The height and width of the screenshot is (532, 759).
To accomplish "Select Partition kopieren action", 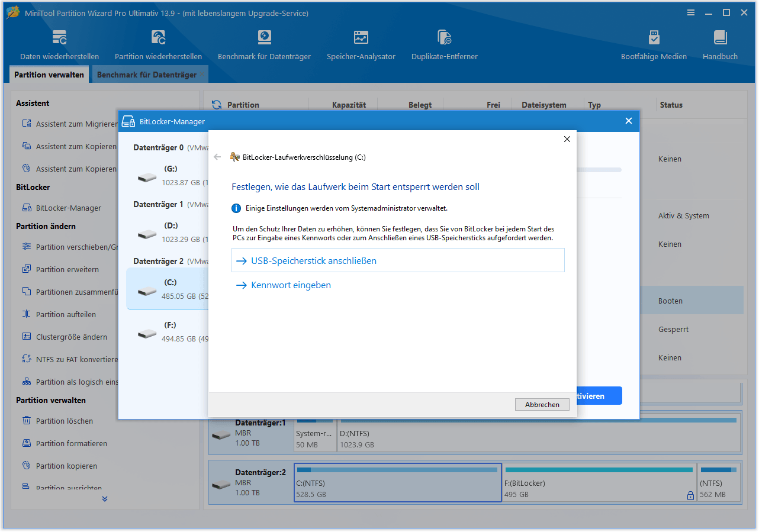I will tap(59, 466).
